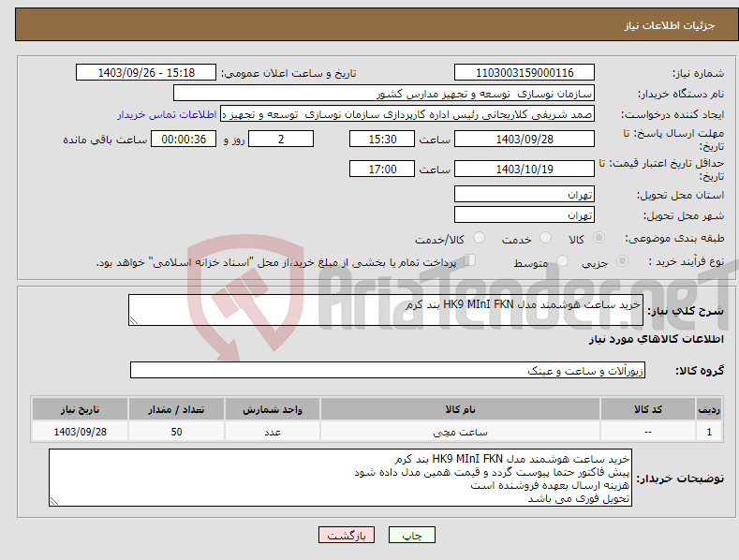
Task: Click the توضیحات خریدار notes textarea
Action: pyautogui.click(x=340, y=478)
